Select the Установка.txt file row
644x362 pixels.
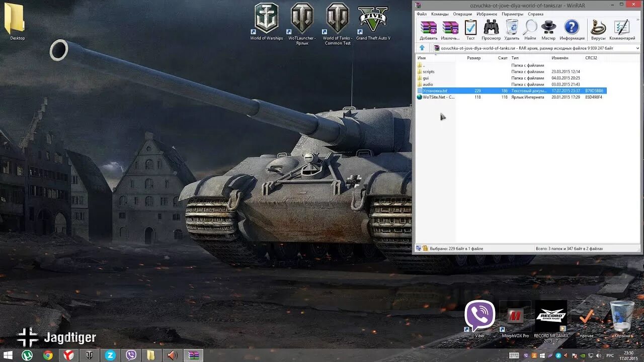511,90
